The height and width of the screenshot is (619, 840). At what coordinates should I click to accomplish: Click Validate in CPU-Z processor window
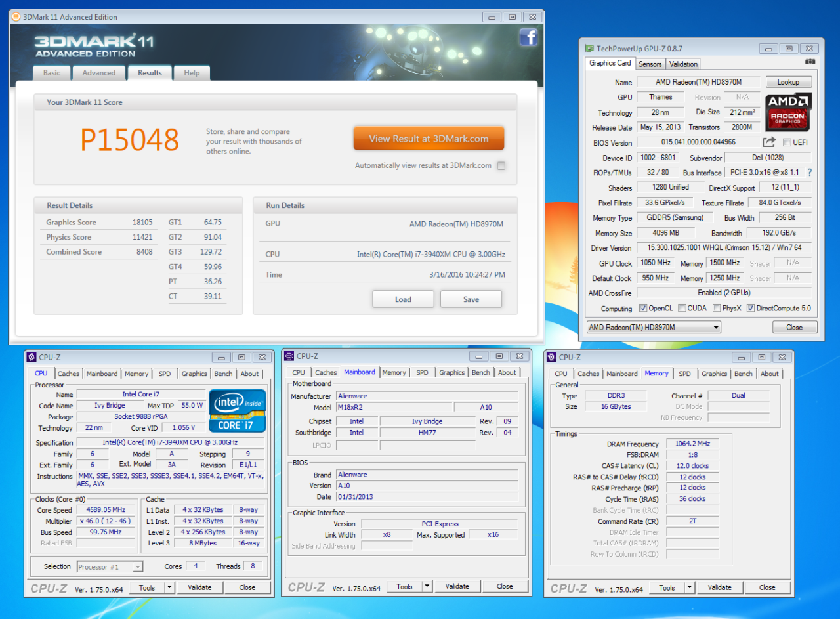199,587
